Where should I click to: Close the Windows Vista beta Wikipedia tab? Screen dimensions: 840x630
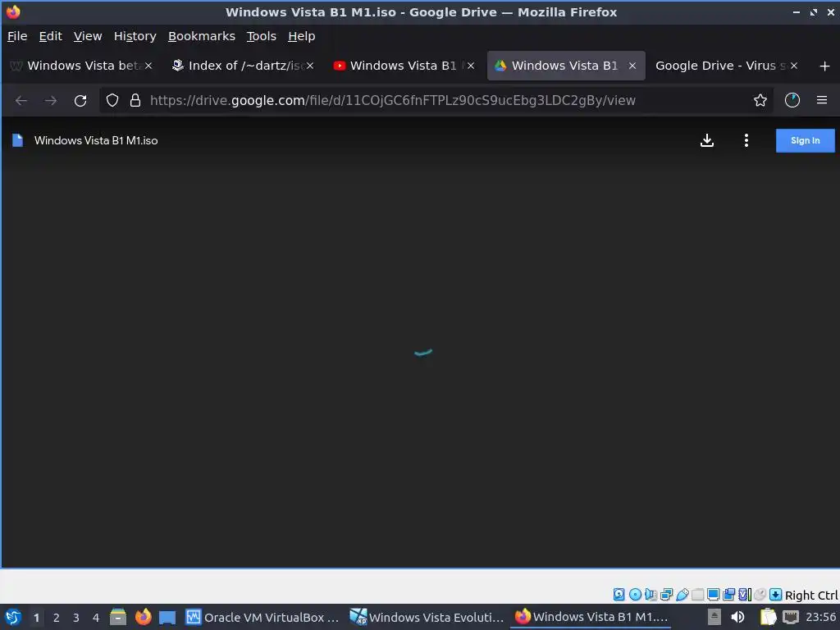point(148,66)
